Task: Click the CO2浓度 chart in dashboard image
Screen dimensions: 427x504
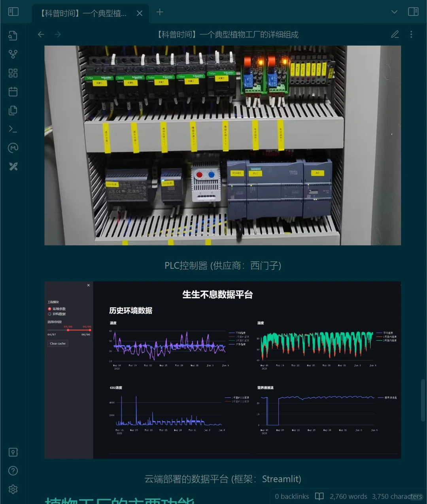Action: coord(179,410)
